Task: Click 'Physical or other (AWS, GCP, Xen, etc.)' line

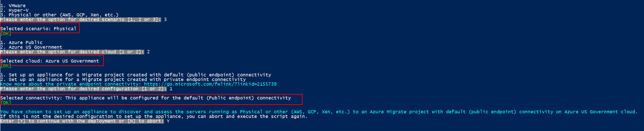Action: pyautogui.click(x=60, y=15)
